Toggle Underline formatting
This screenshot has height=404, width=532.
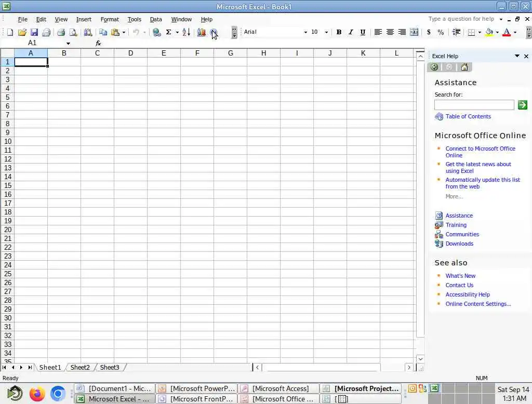click(x=363, y=32)
